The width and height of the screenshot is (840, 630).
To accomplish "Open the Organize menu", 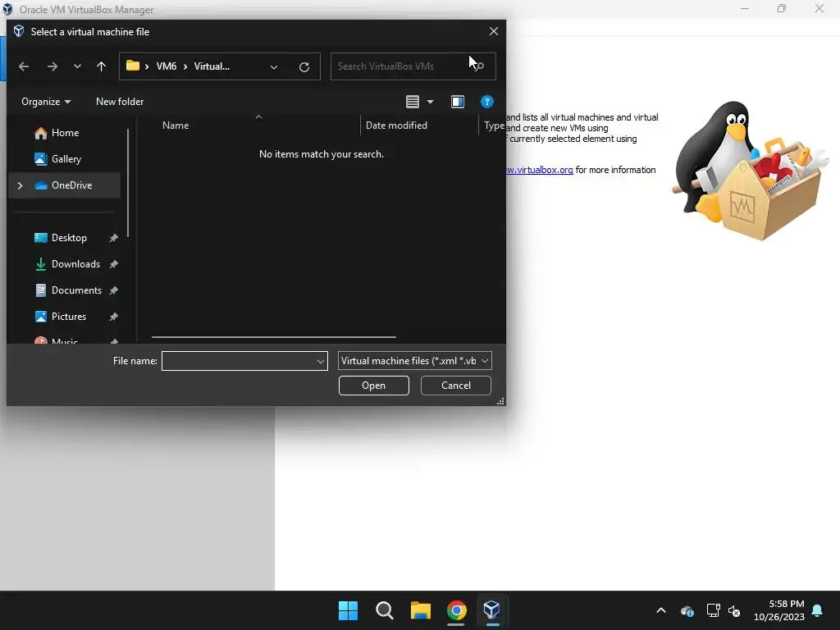I will (x=46, y=102).
